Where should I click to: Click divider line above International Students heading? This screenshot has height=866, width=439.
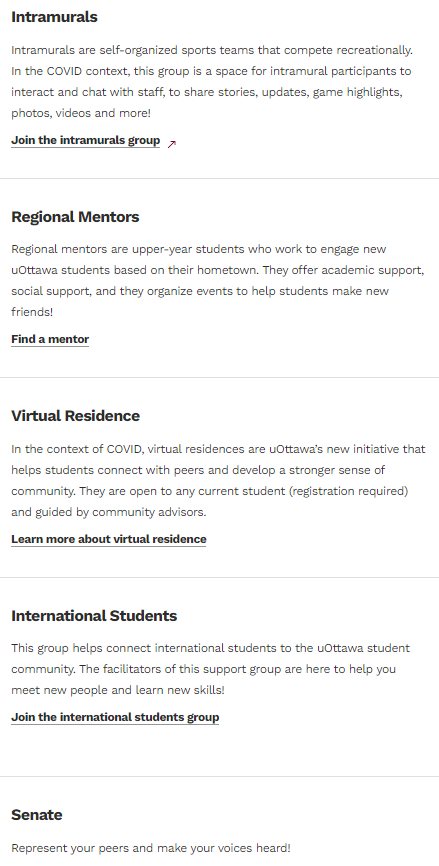pos(219,578)
